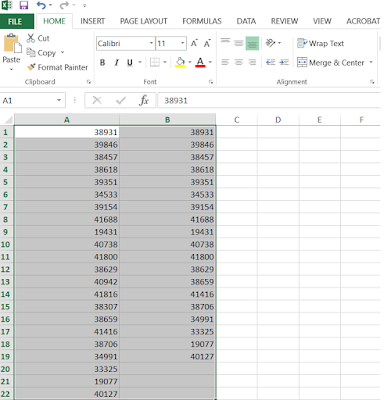
Task: Open the font size dropdown
Action: pyautogui.click(x=182, y=43)
